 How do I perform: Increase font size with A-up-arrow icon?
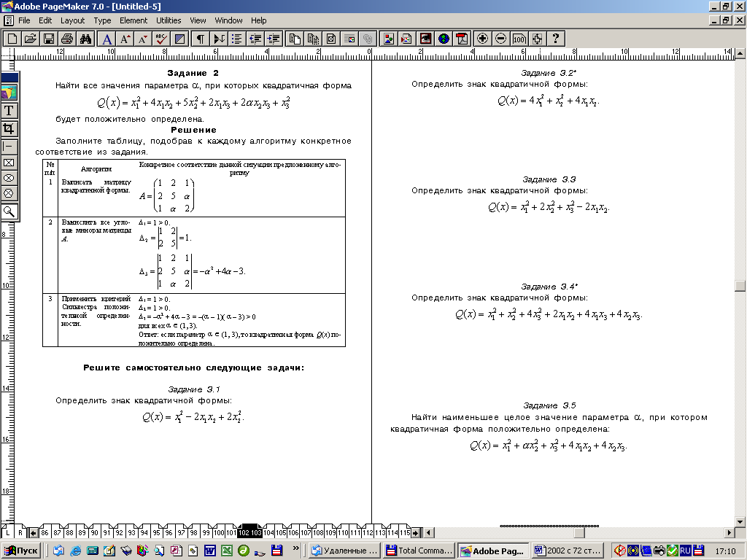125,39
